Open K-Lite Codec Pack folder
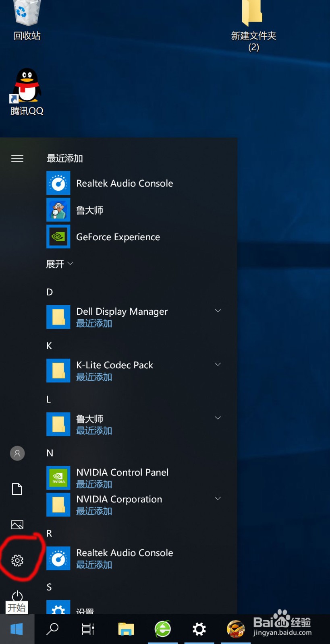 pyautogui.click(x=133, y=371)
